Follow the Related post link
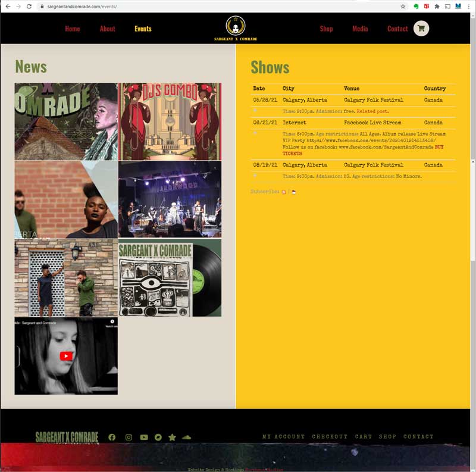 pyautogui.click(x=373, y=111)
